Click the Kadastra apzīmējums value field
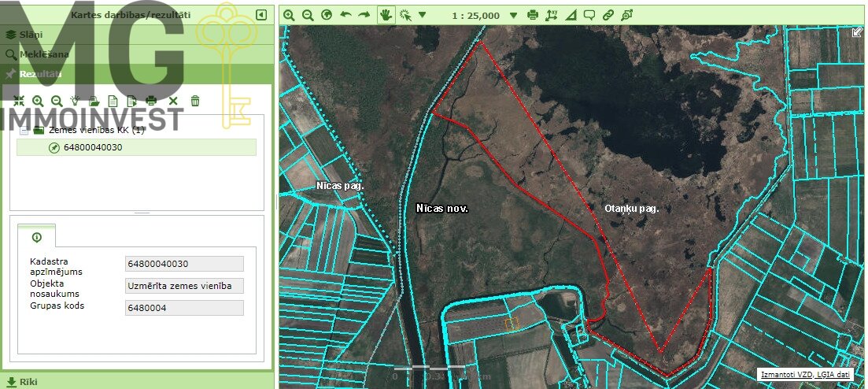868x389 pixels. point(184,264)
